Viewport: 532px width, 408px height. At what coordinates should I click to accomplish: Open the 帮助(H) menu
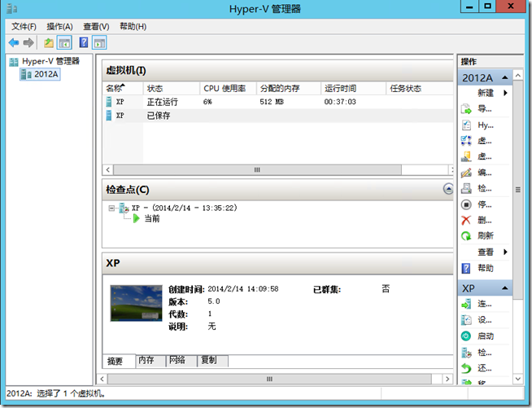(133, 27)
